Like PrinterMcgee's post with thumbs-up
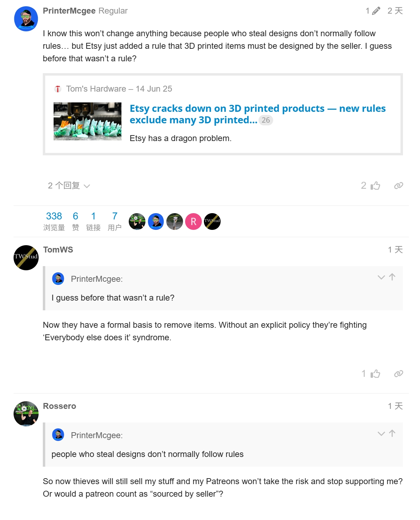Viewport: 420px width, 520px height. (x=375, y=186)
